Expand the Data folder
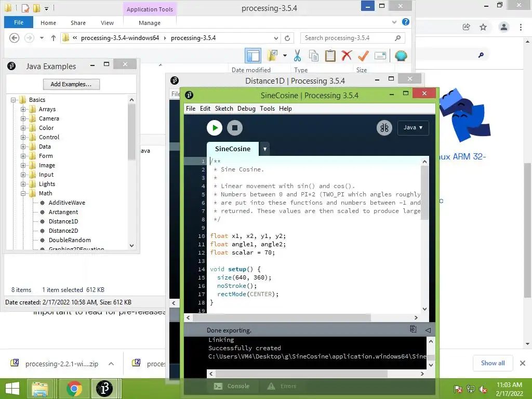Viewport: 532px width, 399px height. tap(23, 147)
